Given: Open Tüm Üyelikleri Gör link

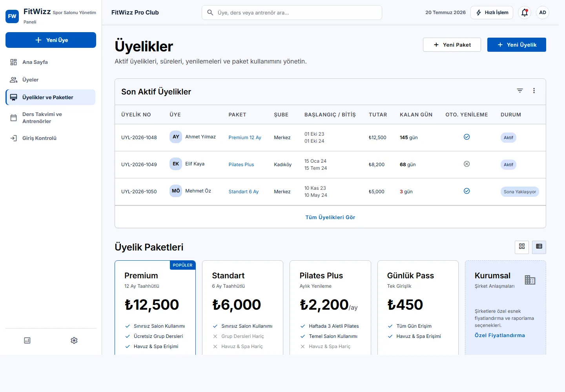Looking at the screenshot, I should (330, 217).
